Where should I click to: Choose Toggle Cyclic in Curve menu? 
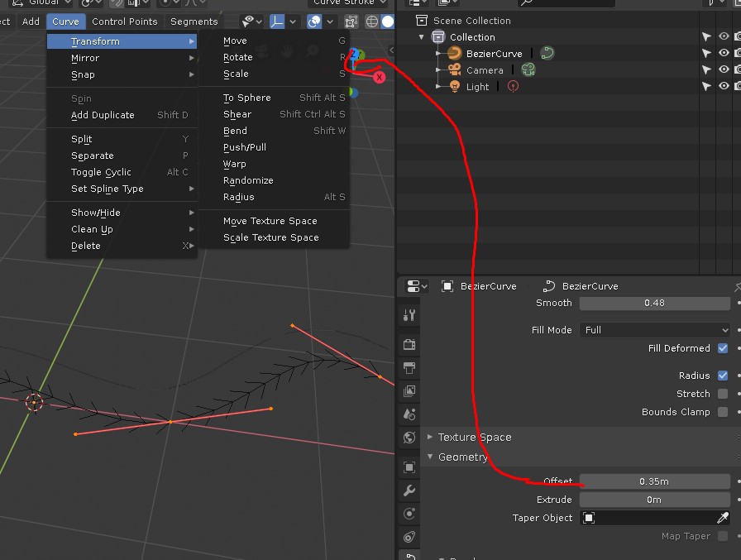coord(122,172)
